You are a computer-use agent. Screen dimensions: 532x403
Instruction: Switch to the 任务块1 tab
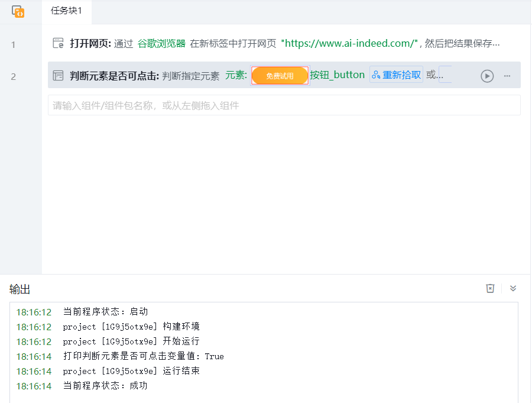66,11
